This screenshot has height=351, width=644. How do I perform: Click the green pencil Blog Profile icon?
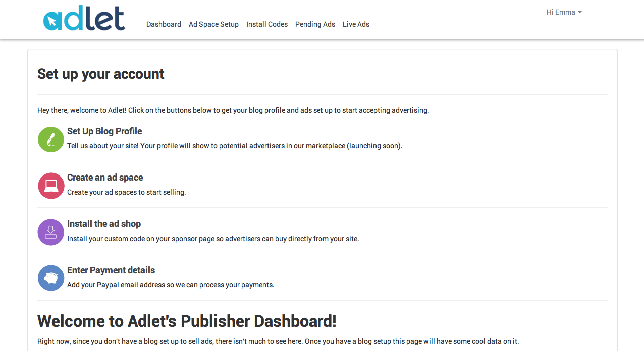(51, 139)
